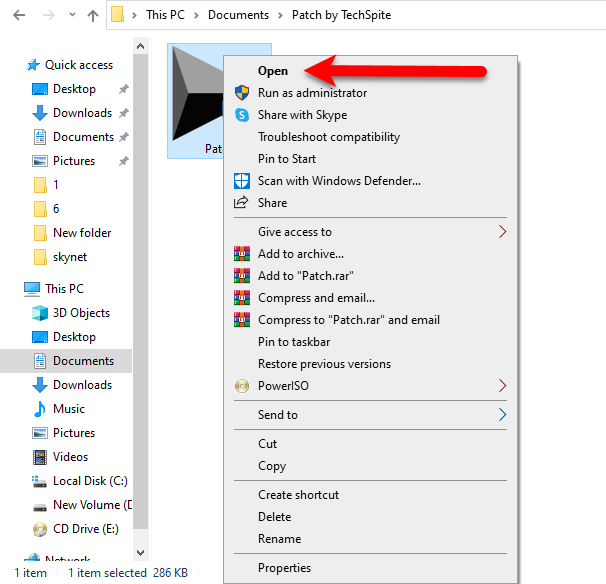Viewport: 606px width, 584px height.
Task: Collapse the This PC tree node
Action: (x=12, y=289)
